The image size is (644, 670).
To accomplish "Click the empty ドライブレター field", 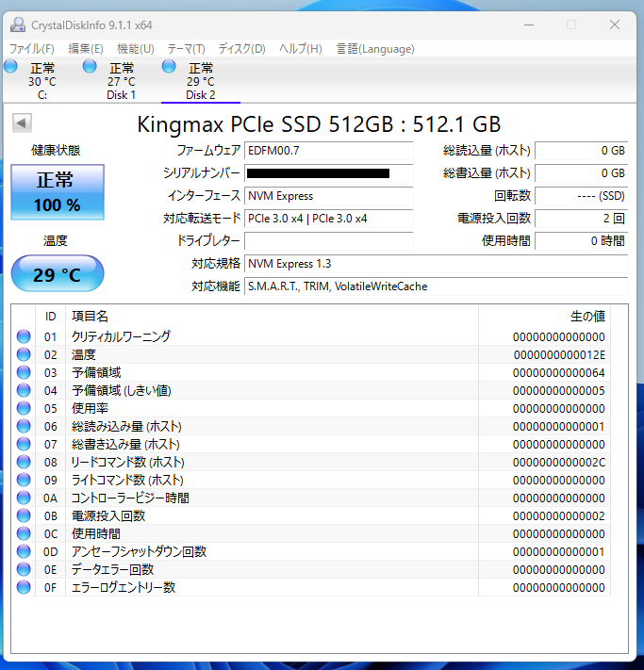I will [328, 241].
